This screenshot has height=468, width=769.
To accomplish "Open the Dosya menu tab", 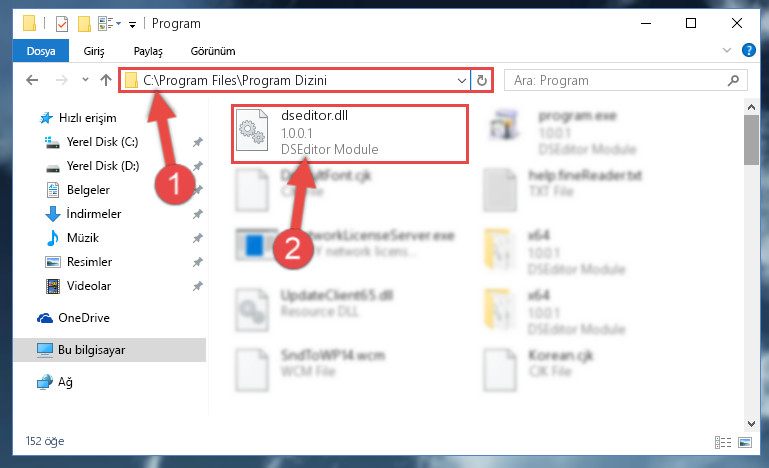I will coord(41,51).
